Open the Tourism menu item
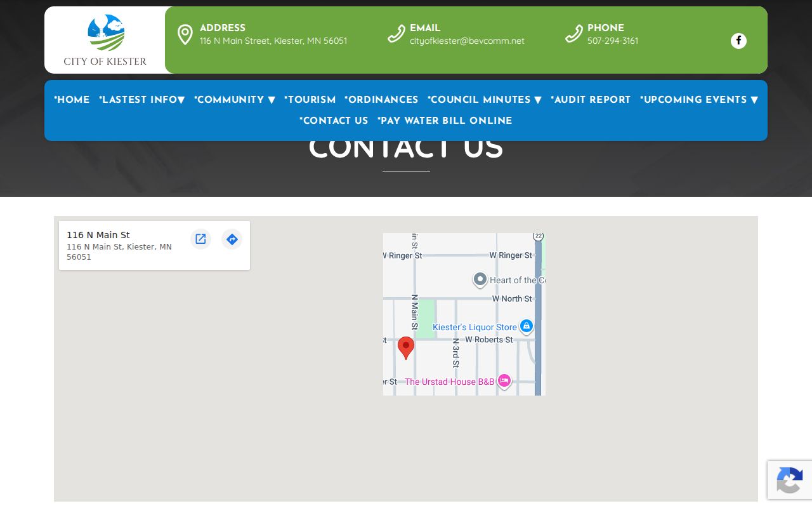 pyautogui.click(x=310, y=100)
